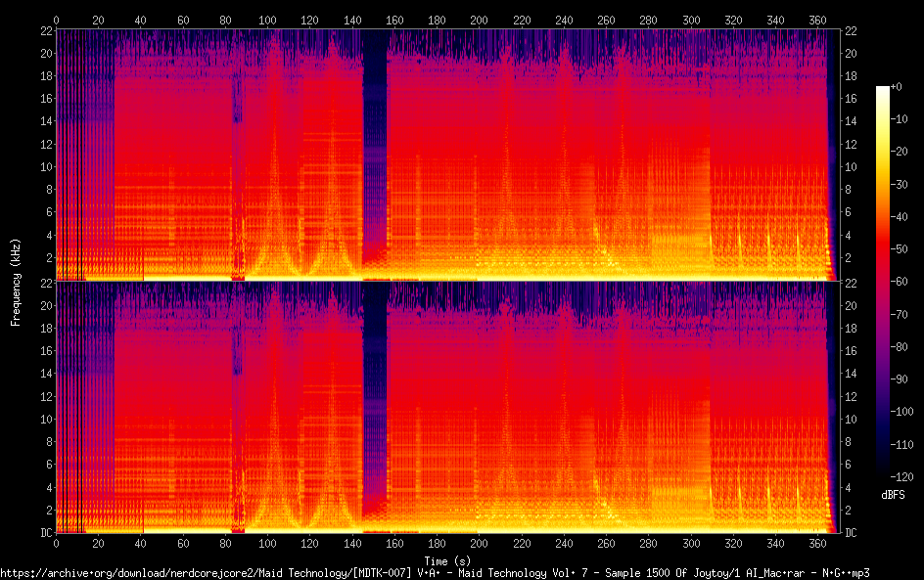Click the white top end of the color bar
The image size is (924, 580).
pos(883,89)
